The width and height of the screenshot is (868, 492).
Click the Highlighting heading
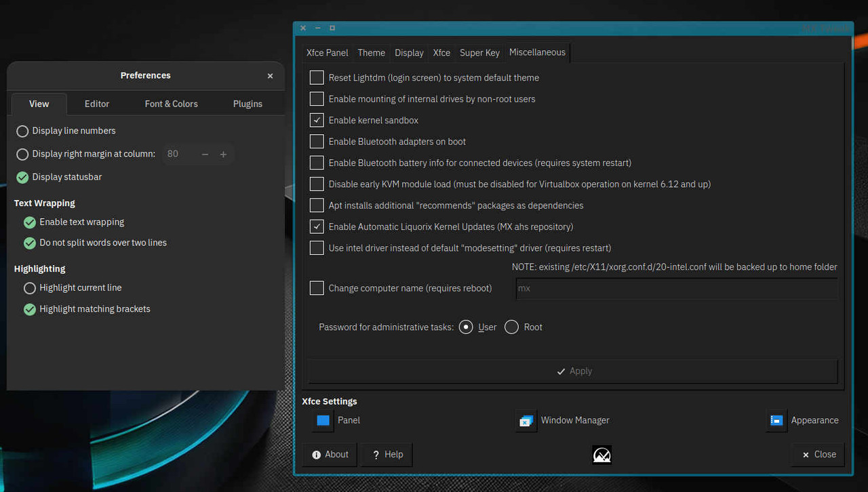[40, 269]
